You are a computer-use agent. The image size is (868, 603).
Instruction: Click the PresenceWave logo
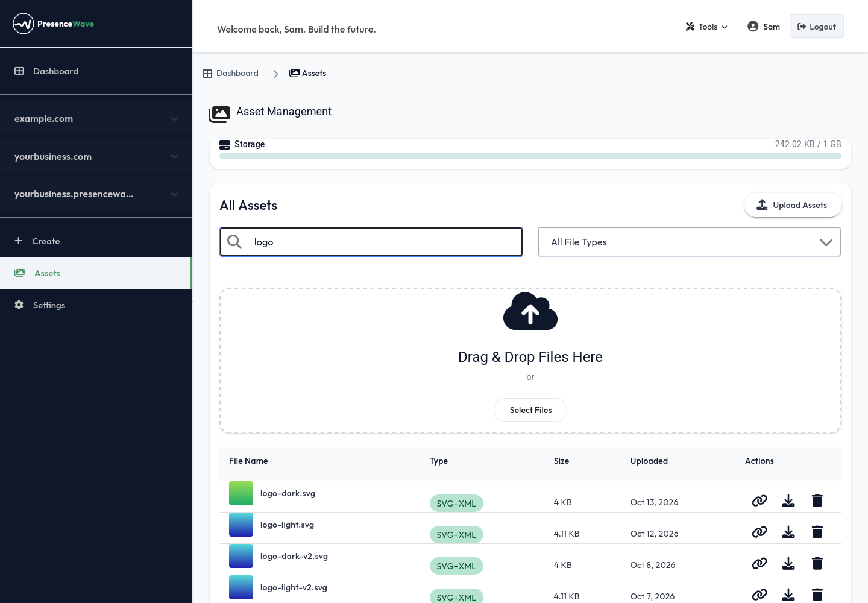pos(54,24)
